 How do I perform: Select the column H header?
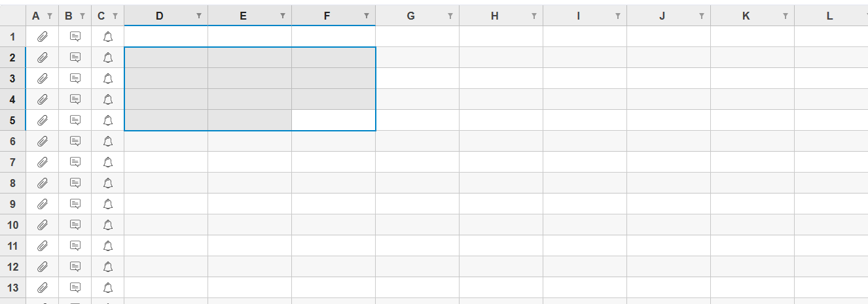pyautogui.click(x=501, y=16)
